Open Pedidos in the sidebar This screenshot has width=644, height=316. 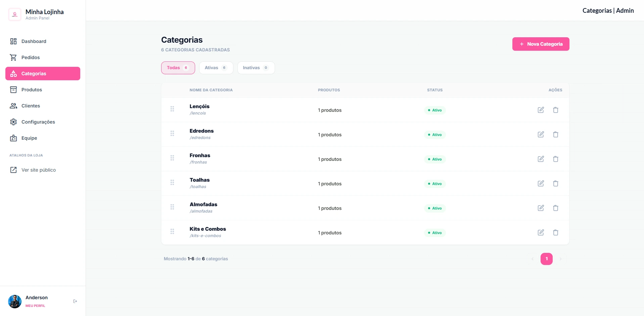pos(31,57)
